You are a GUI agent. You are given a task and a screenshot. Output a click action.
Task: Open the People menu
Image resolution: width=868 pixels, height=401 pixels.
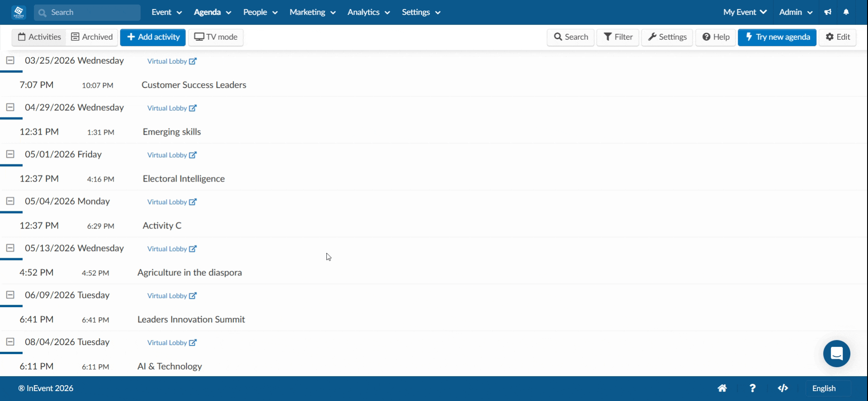tap(260, 12)
